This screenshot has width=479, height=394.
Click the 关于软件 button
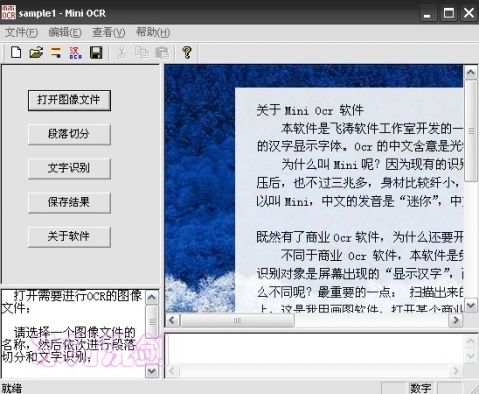click(x=69, y=237)
